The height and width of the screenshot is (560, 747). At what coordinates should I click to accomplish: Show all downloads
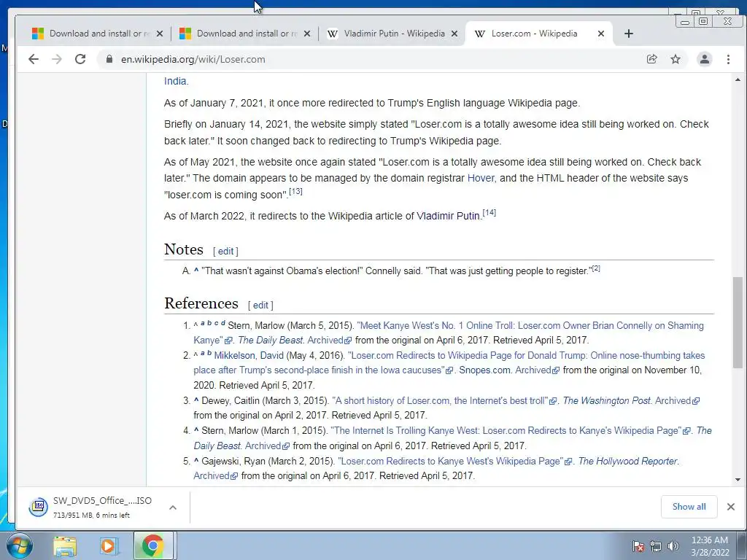point(689,507)
